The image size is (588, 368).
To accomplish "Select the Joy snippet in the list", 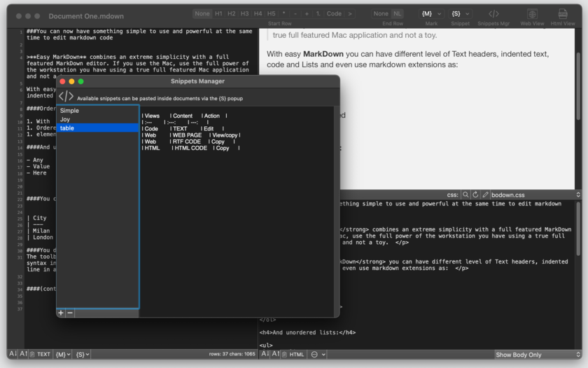I will click(x=98, y=119).
